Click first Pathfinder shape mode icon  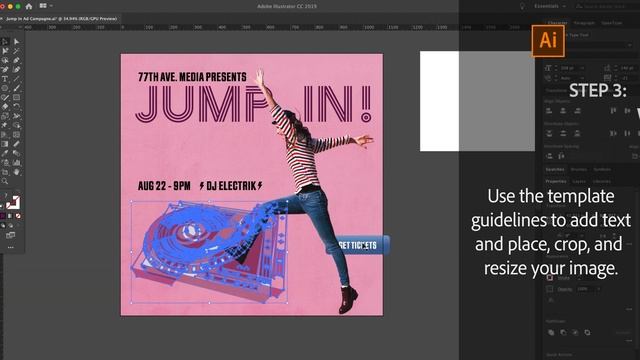coord(551,333)
